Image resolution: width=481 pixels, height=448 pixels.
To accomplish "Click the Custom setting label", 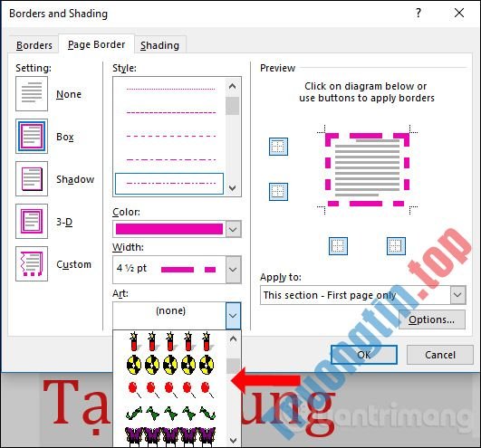I will [x=74, y=264].
